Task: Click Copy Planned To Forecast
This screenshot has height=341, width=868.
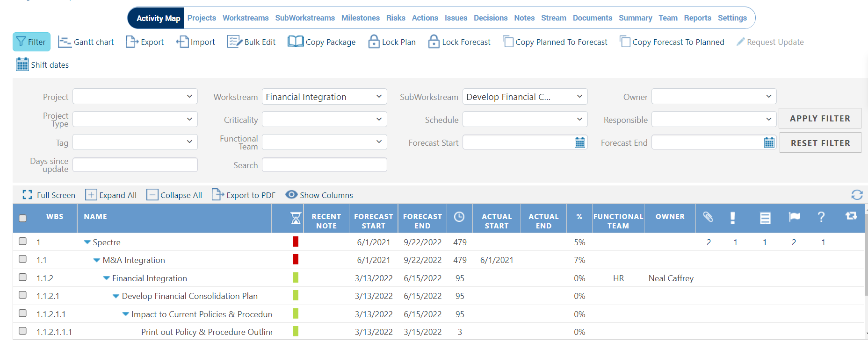Action: pos(555,42)
